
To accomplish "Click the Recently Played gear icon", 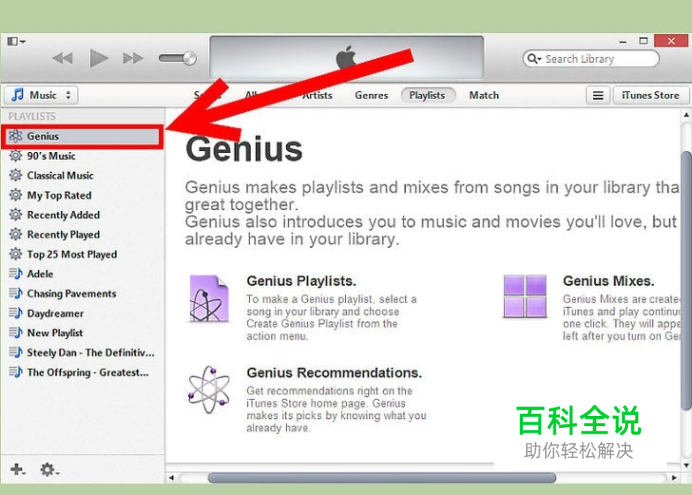I will click(x=15, y=234).
